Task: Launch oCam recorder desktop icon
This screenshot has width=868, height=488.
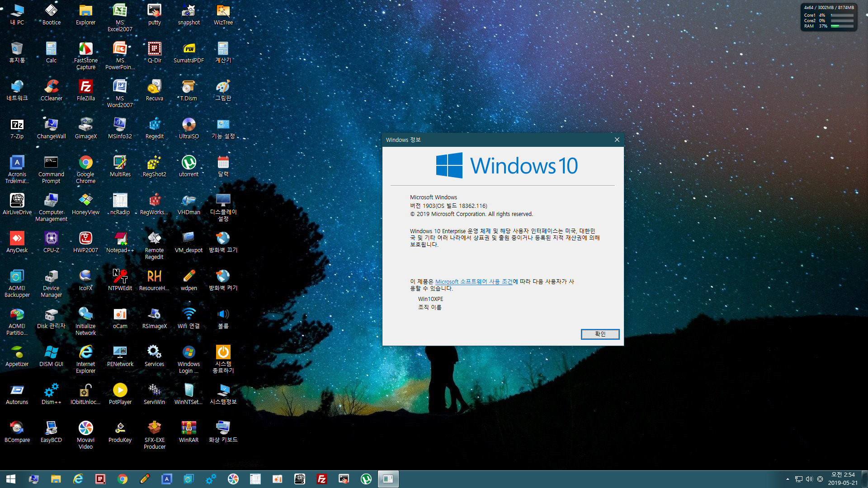Action: [x=120, y=318]
